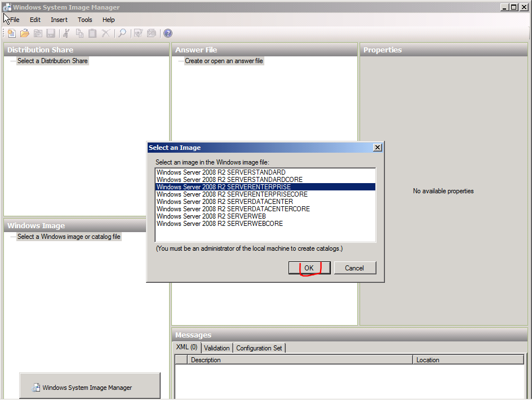
Task: Select Windows Server 2008 R2 SERVERSTANDARD
Action: 265,172
